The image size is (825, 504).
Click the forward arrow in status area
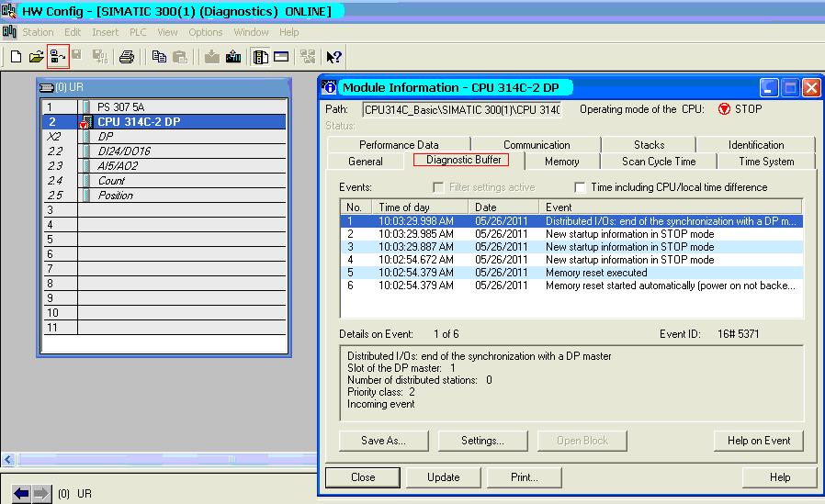click(x=41, y=494)
